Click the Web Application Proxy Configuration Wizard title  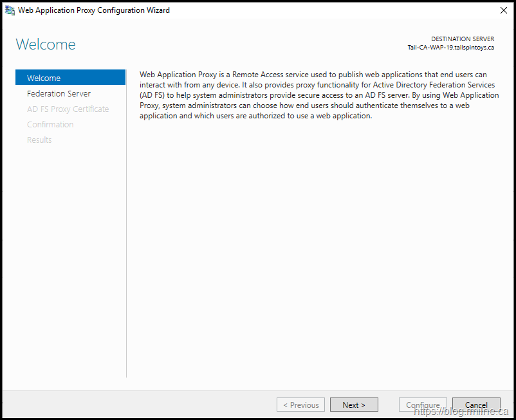94,10
